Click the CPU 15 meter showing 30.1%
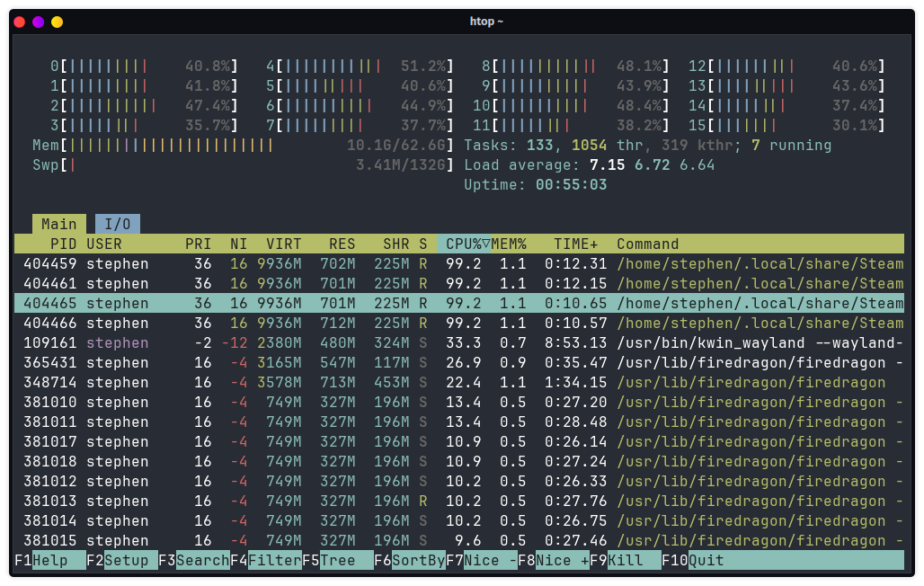 (786, 125)
